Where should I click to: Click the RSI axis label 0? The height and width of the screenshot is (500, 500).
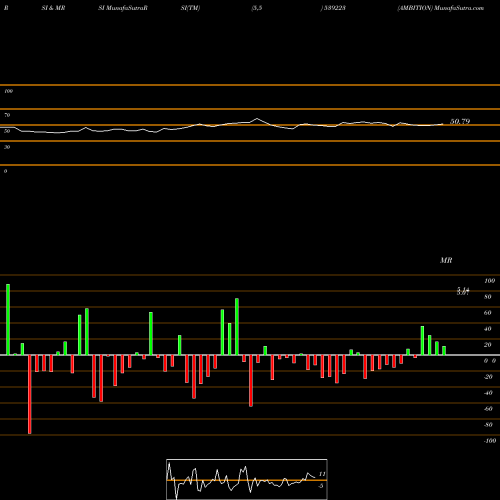tap(5, 171)
